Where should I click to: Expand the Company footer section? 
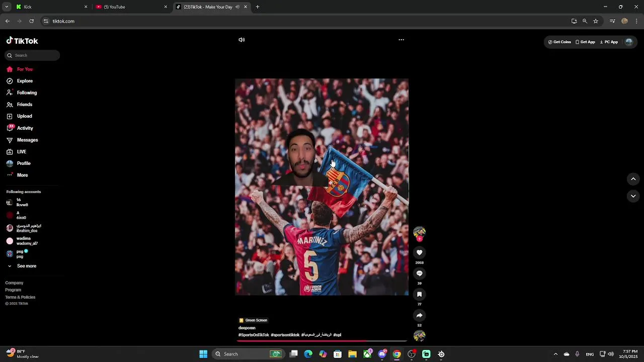click(x=14, y=283)
